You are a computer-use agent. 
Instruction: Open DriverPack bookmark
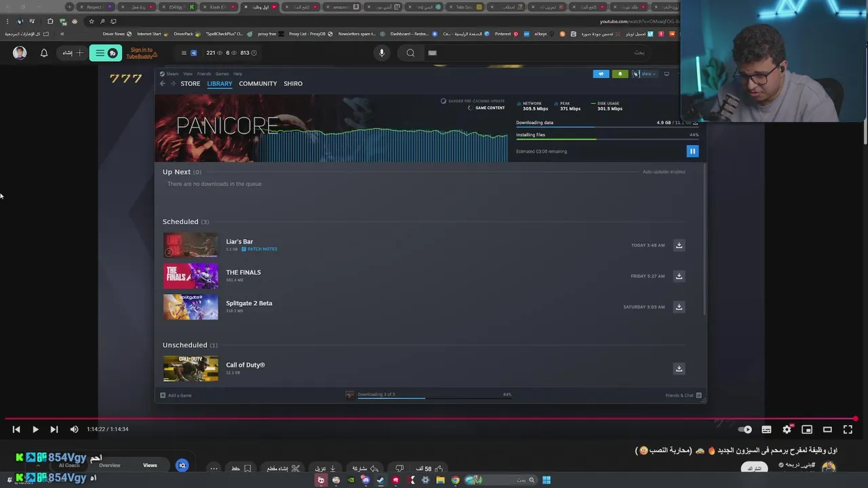tap(188, 34)
